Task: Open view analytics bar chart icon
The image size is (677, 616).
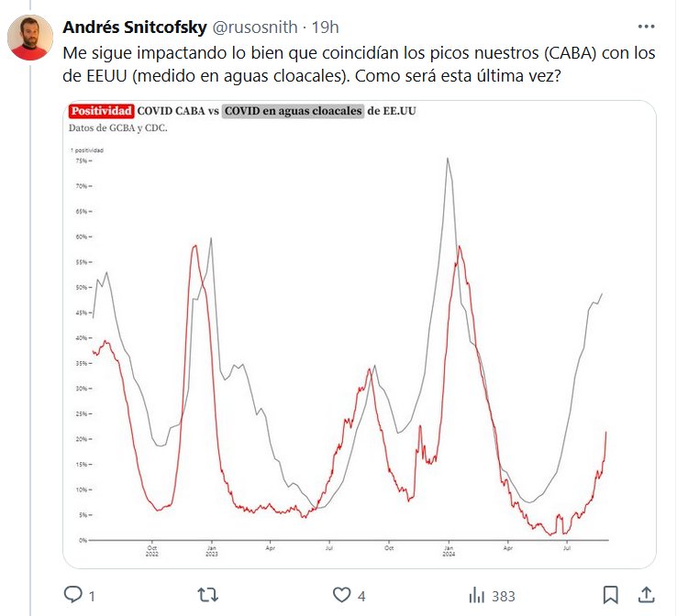Action: (477, 595)
